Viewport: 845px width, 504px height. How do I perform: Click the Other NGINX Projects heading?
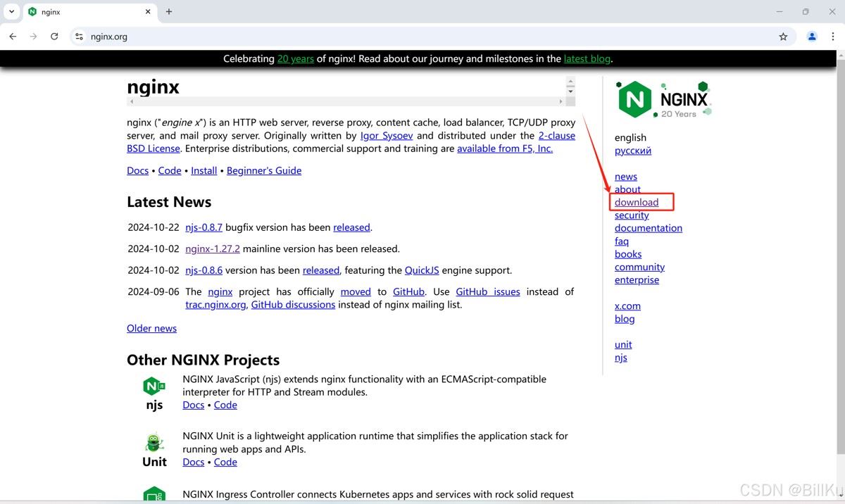click(x=203, y=360)
